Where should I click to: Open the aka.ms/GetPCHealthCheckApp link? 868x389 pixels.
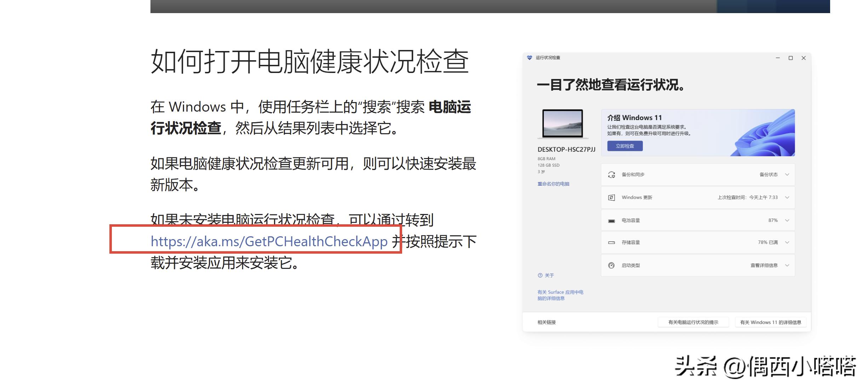(269, 241)
